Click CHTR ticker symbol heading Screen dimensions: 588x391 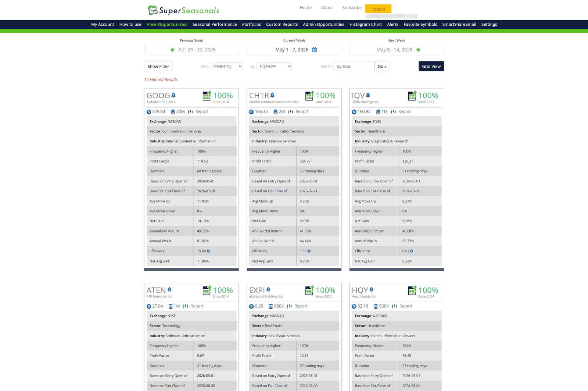259,96
